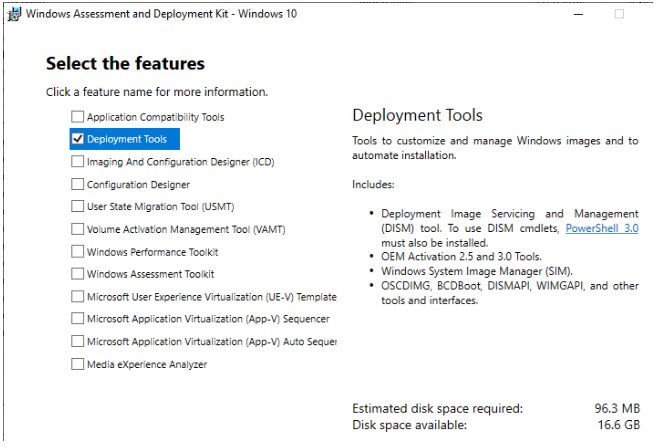Click the maximize window box icon
The width and height of the screenshot is (668, 448).
point(619,14)
